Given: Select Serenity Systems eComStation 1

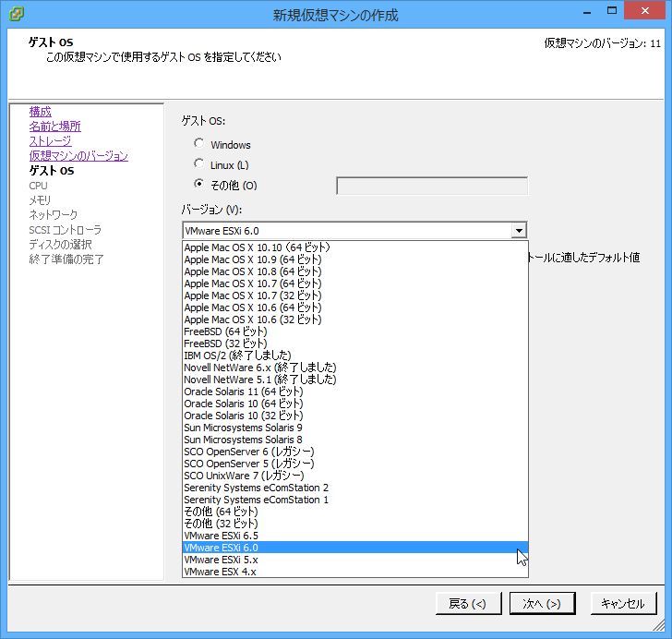Looking at the screenshot, I should point(354,500).
